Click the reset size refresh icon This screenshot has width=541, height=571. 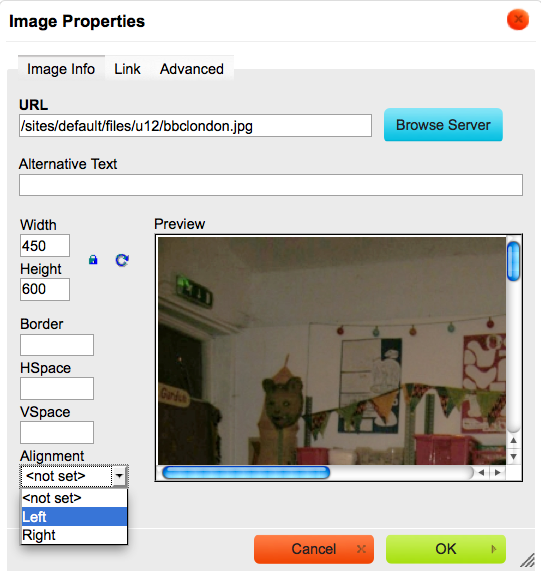coord(122,260)
